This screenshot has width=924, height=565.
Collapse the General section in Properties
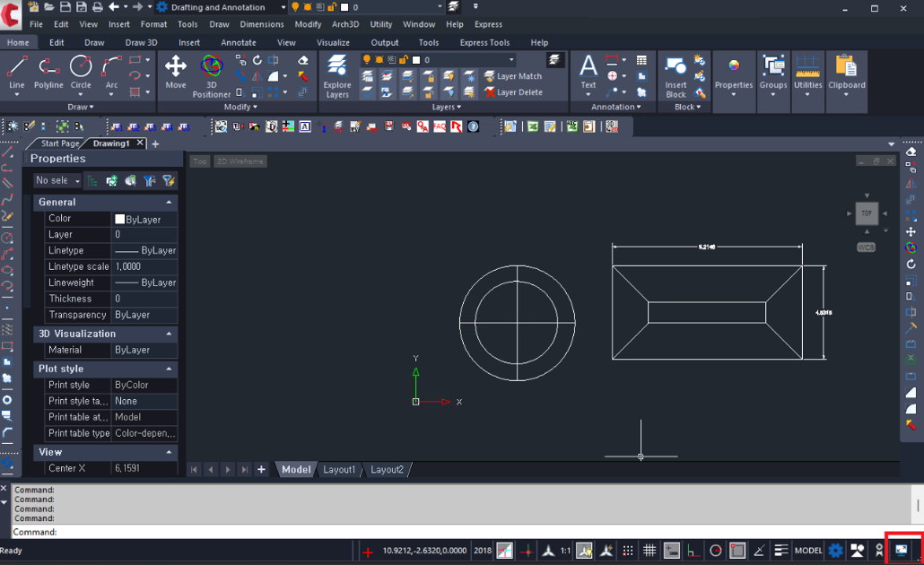click(169, 203)
